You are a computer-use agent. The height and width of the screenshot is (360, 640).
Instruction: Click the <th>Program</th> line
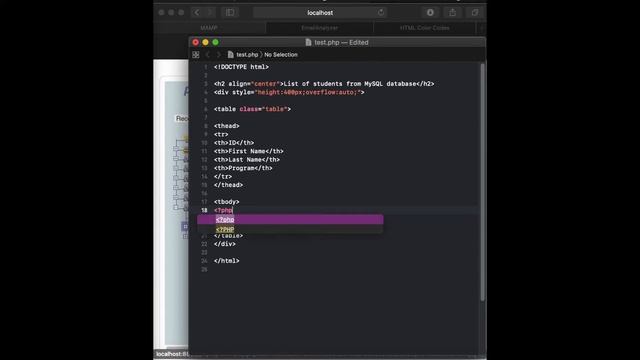pos(243,168)
